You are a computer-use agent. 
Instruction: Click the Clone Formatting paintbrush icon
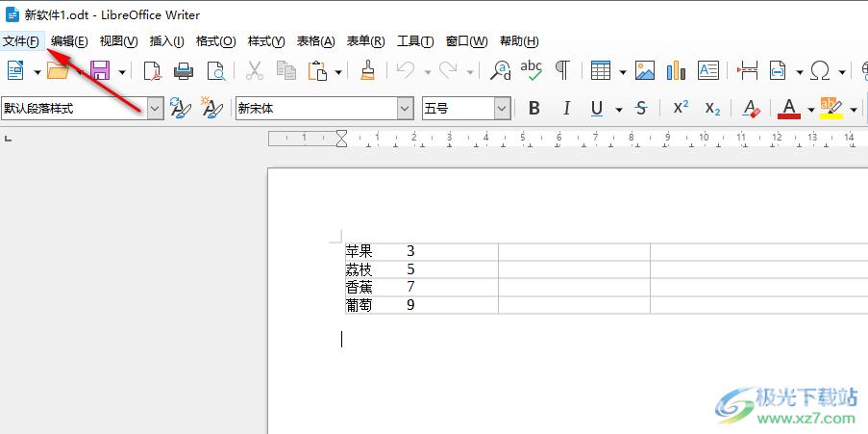(367, 71)
